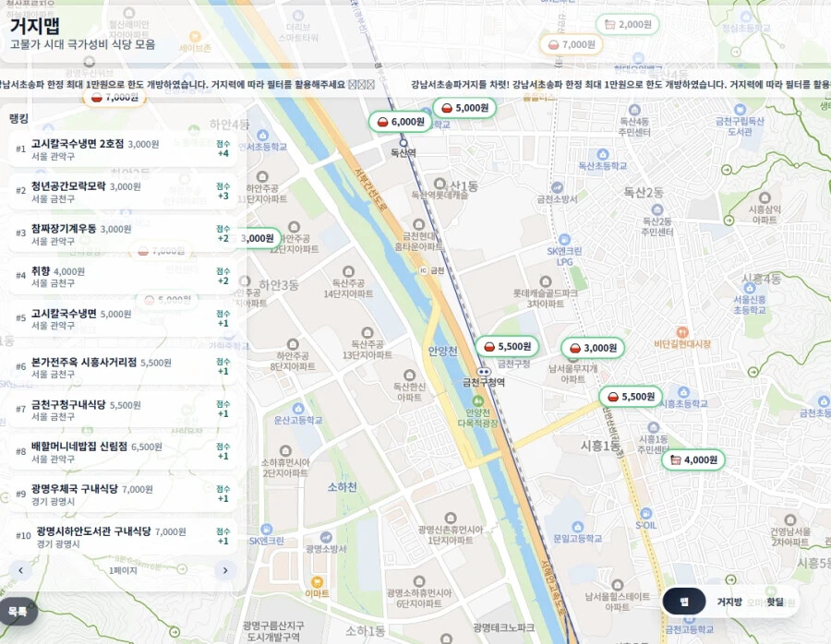Click the 거지맵 site title
831x644 pixels.
coord(35,26)
